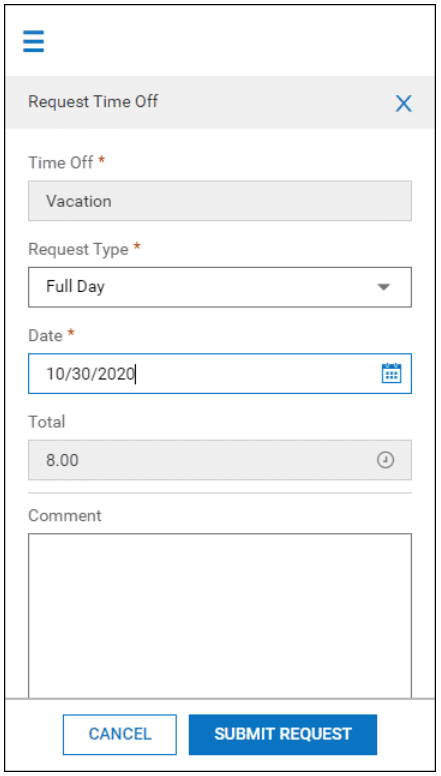Cancel the time off request

[120, 734]
